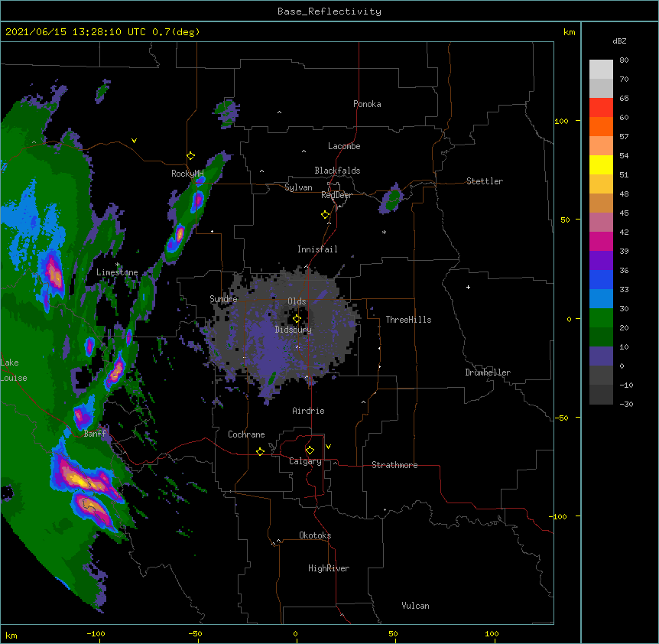Click the yellow marker south of RedDeer
Image resolution: width=659 pixels, height=644 pixels.
[325, 214]
